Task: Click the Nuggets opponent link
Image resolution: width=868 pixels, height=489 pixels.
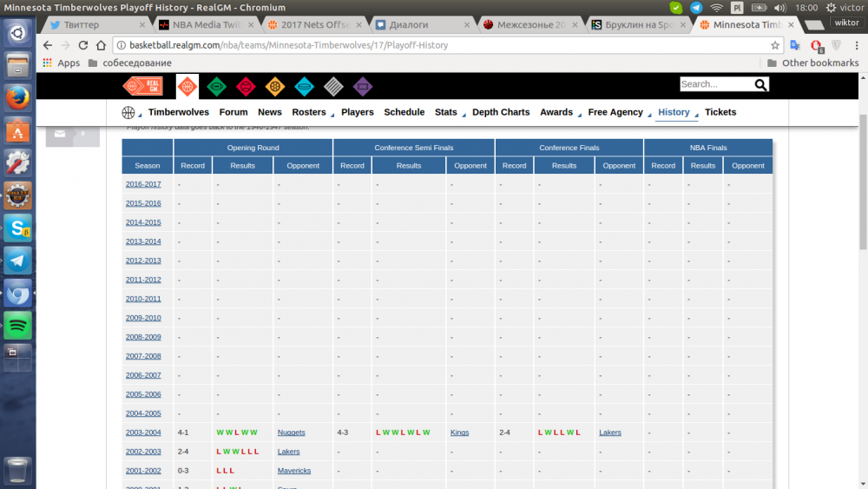Action: (292, 433)
